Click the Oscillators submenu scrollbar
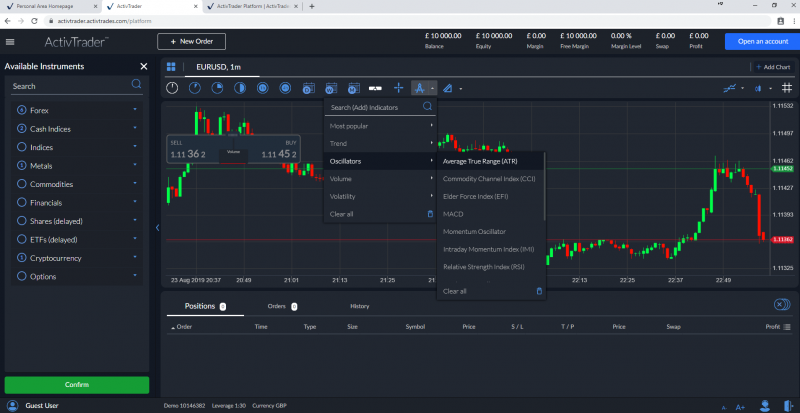 pyautogui.click(x=545, y=186)
